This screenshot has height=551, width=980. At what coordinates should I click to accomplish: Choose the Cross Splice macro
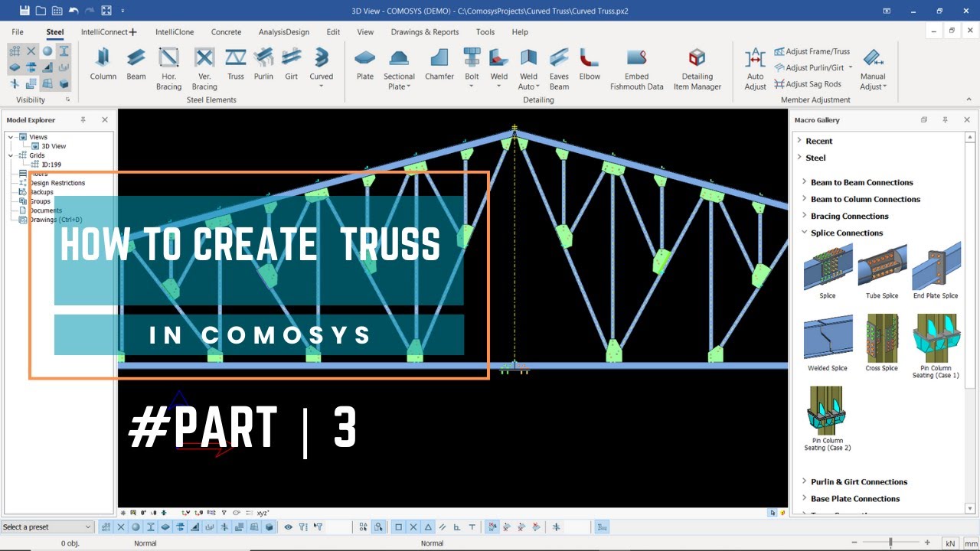pos(882,344)
